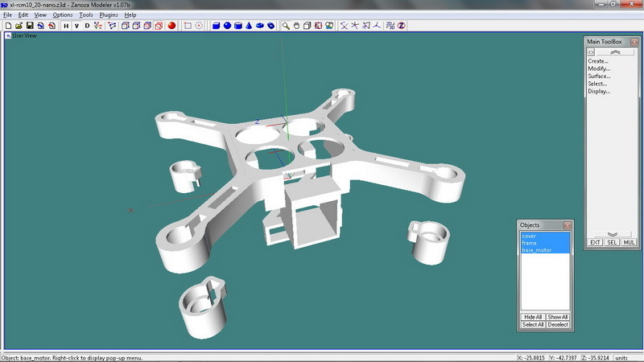Click the New file icon
Viewport: 644px width, 362px height.
(8, 26)
